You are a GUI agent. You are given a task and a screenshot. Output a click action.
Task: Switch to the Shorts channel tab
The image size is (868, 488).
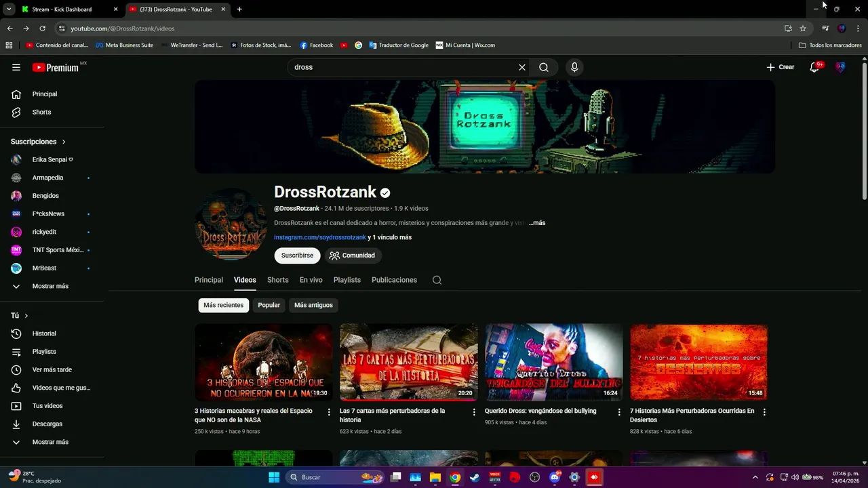pyautogui.click(x=278, y=280)
